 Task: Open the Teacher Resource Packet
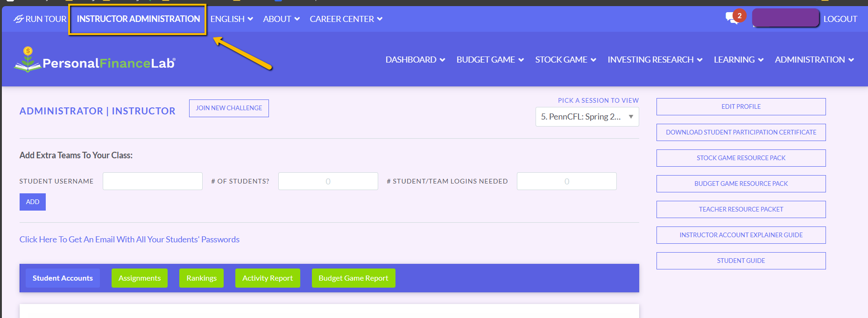741,210
